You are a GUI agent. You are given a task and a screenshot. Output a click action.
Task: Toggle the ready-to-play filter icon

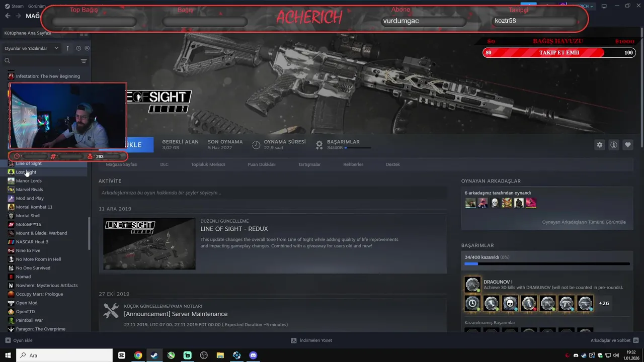(87, 48)
